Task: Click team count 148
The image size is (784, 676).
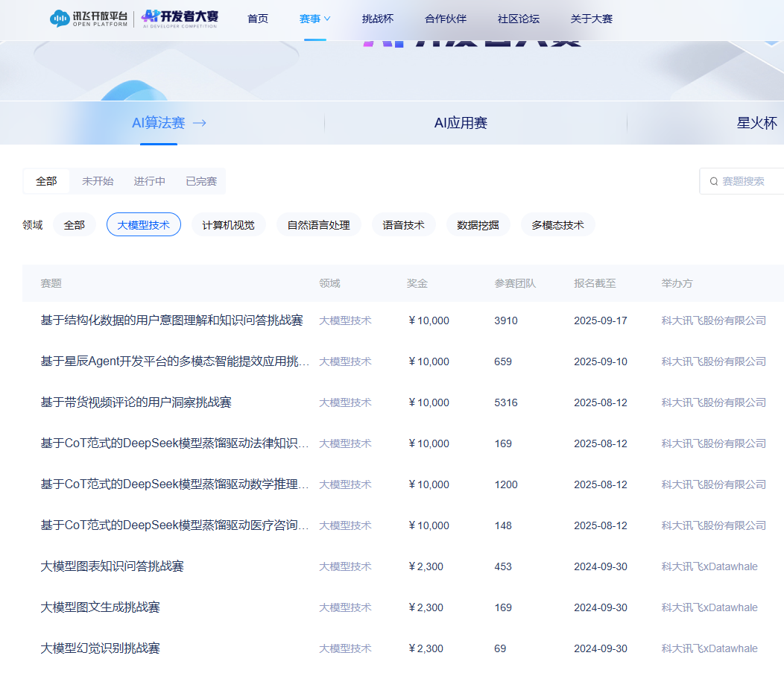Action: pos(503,525)
